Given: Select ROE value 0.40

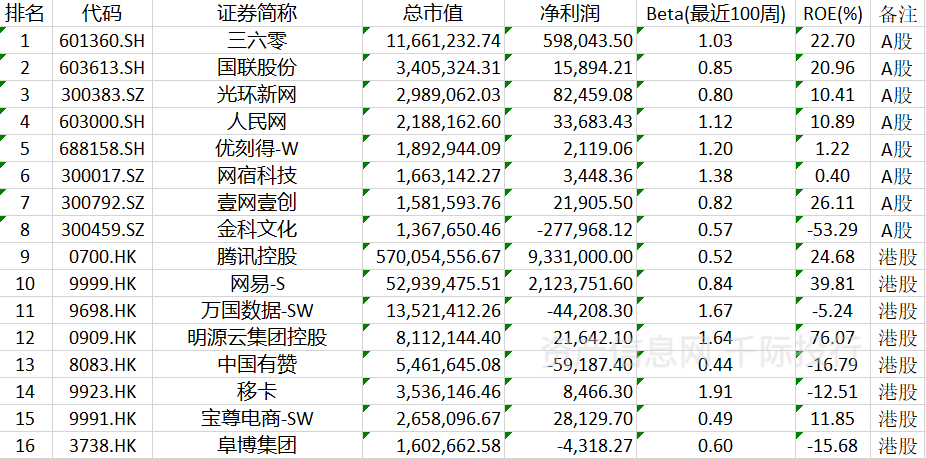Looking at the screenshot, I should (x=832, y=175).
